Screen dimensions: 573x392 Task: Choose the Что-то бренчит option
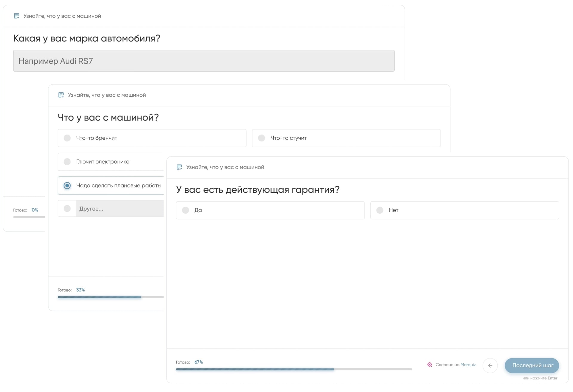click(152, 138)
